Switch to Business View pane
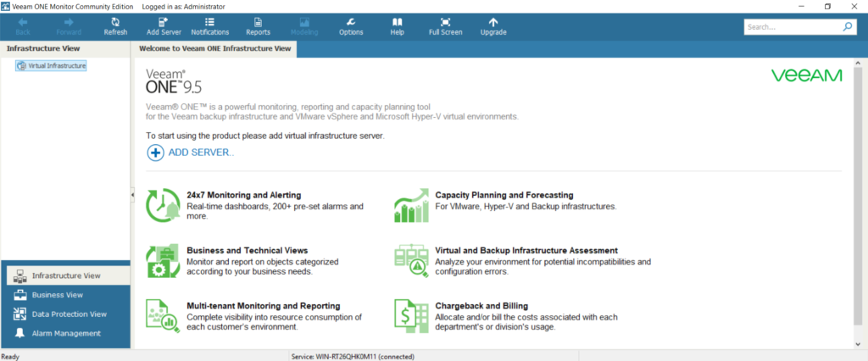Viewport: 868px width, 361px height. coord(57,295)
